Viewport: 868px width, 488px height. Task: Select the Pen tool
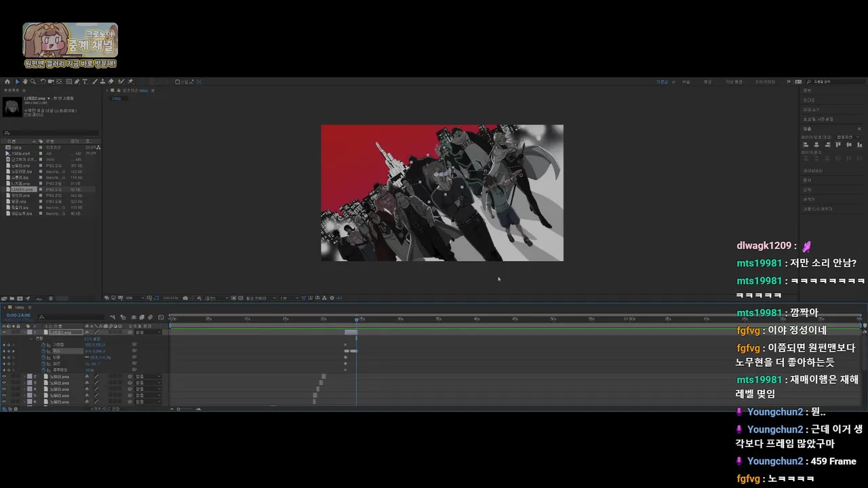[77, 81]
